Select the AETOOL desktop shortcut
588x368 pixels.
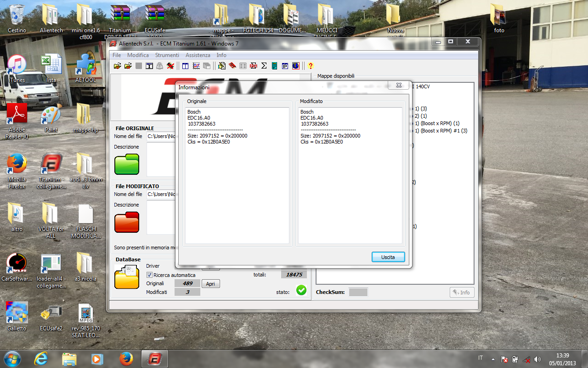pos(85,69)
